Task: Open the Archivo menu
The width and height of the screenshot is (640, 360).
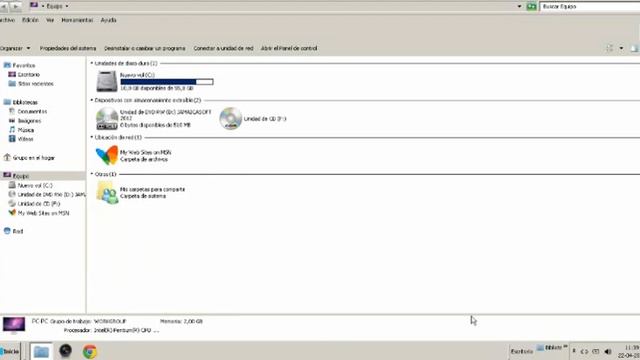Action: tap(7, 20)
